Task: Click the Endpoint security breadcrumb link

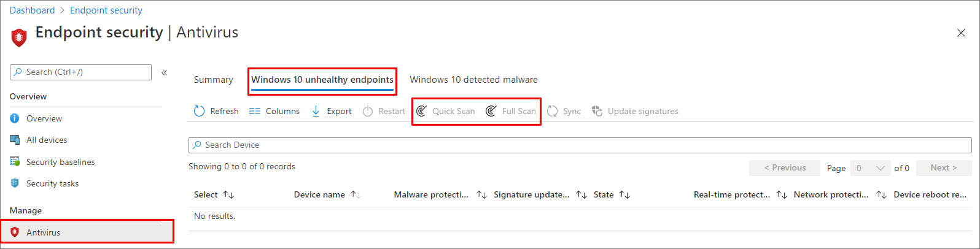Action: coord(106,10)
